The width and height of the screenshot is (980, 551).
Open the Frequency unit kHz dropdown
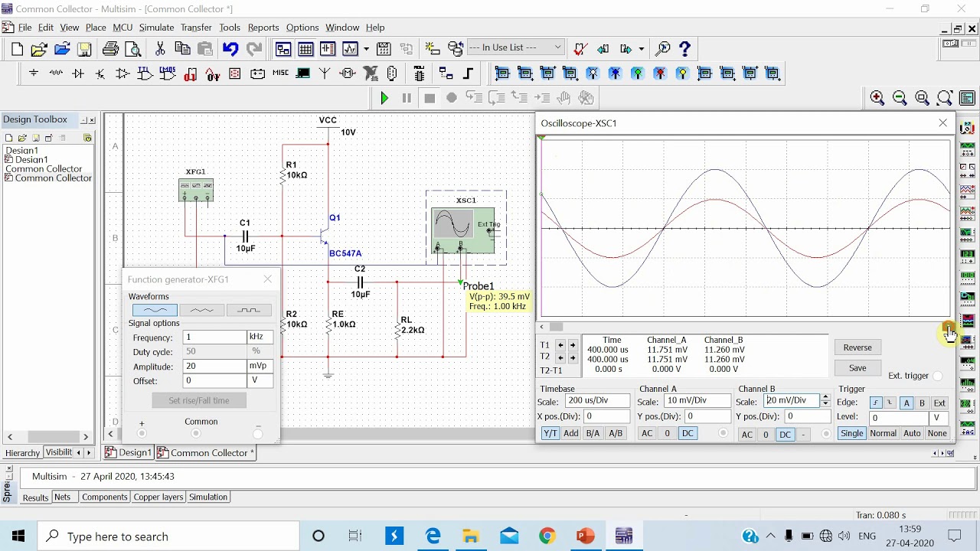260,337
